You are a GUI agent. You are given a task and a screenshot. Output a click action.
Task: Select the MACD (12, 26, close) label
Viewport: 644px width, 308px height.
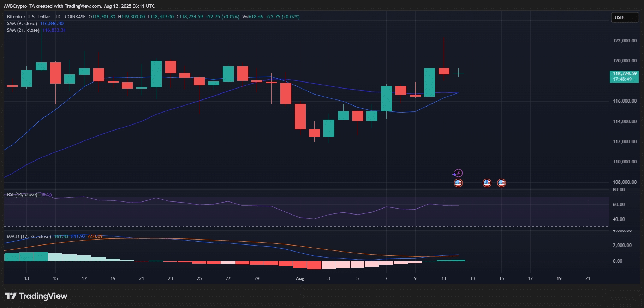point(29,236)
